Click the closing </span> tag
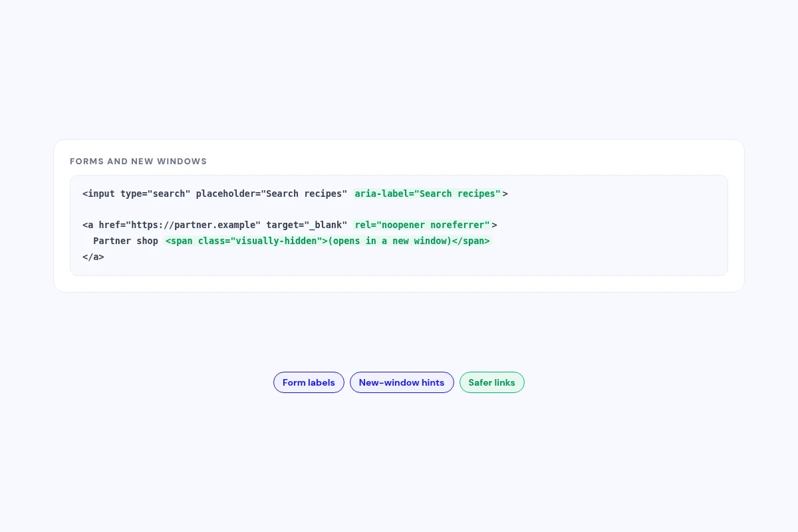 pos(471,241)
